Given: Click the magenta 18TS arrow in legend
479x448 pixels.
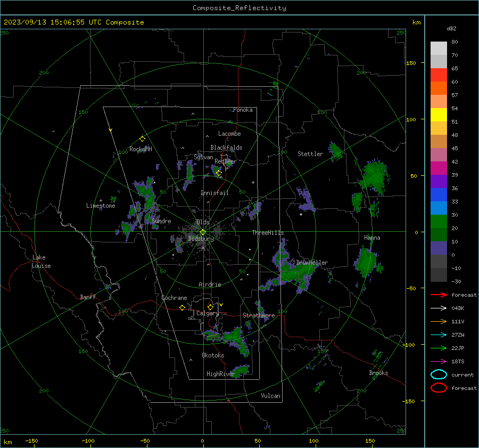Looking at the screenshot, I should coord(439,362).
